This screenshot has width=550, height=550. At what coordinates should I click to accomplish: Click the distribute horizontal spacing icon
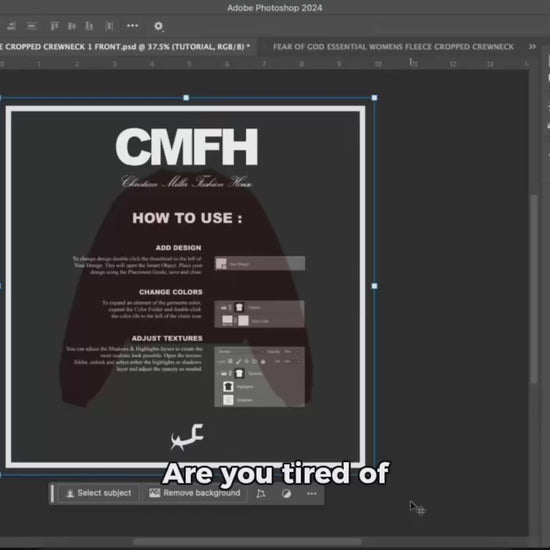[x=109, y=26]
